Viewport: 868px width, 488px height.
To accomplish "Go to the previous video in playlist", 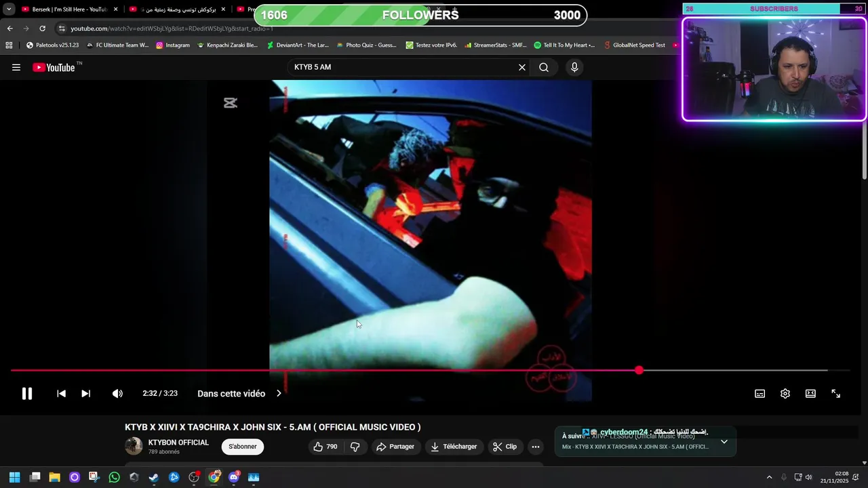I will [x=61, y=393].
